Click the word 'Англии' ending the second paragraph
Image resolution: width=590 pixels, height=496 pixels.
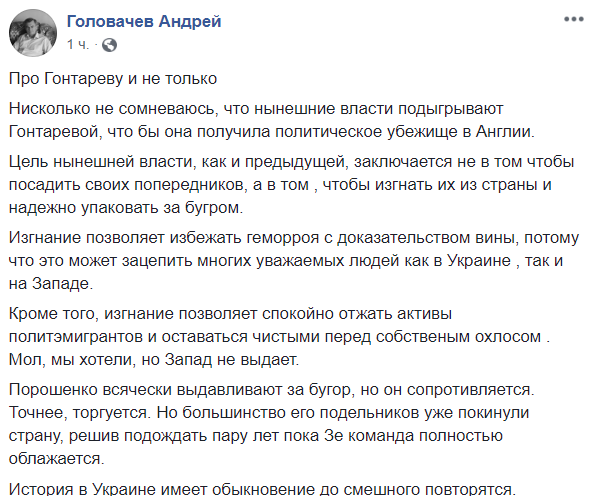[x=505, y=132]
